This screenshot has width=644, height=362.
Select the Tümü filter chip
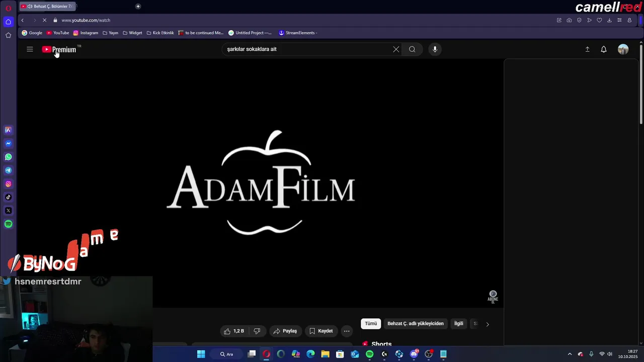(371, 324)
